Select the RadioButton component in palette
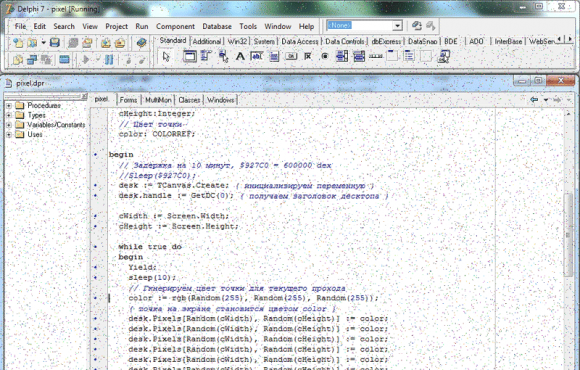The image size is (580, 370). click(x=325, y=57)
